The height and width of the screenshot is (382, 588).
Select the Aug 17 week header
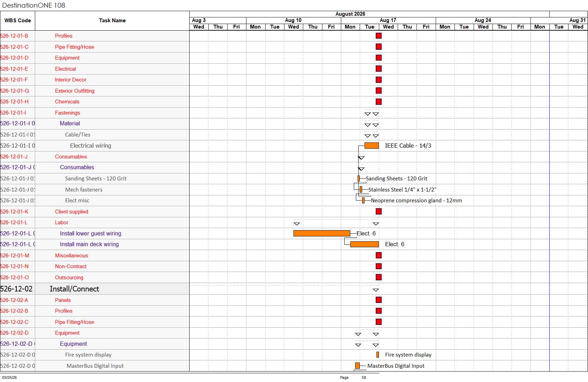pyautogui.click(x=388, y=20)
